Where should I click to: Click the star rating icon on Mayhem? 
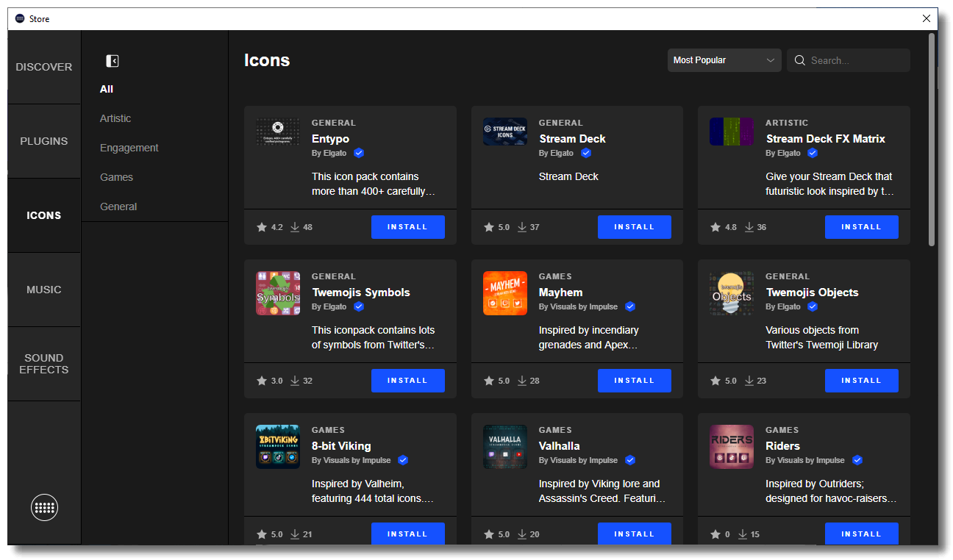pyautogui.click(x=489, y=381)
